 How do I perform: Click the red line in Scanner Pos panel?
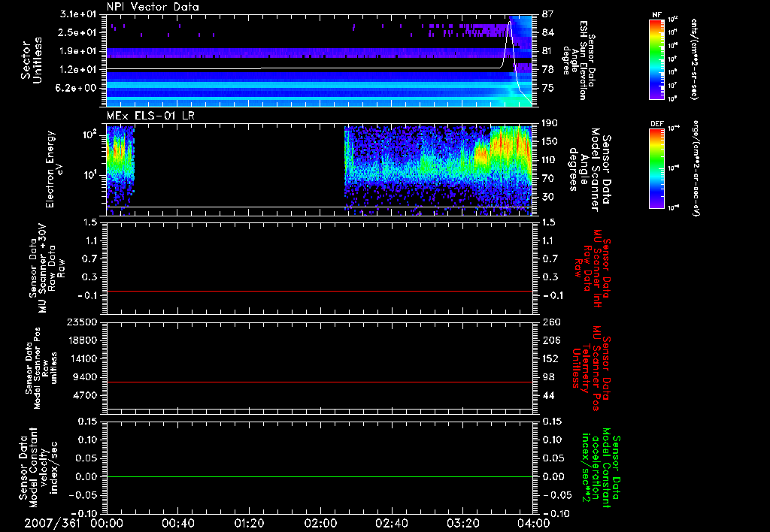click(320, 382)
